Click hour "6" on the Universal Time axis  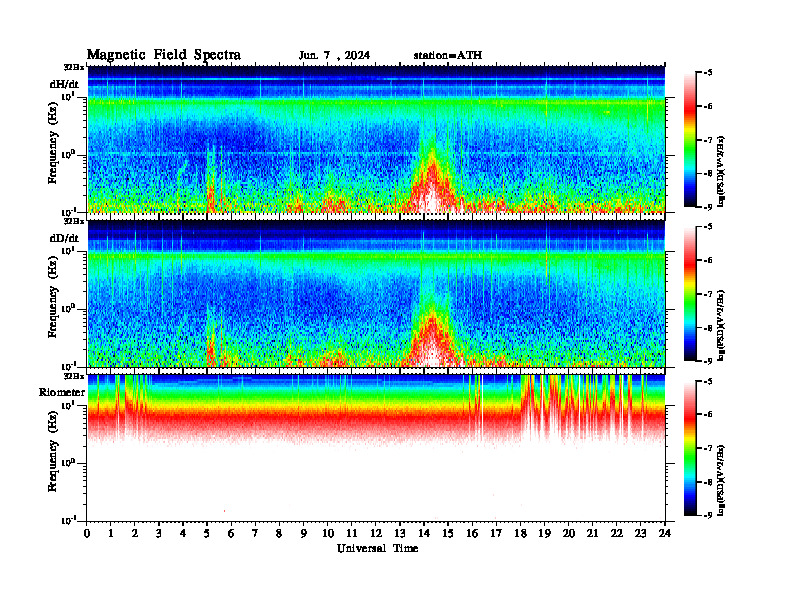(231, 534)
